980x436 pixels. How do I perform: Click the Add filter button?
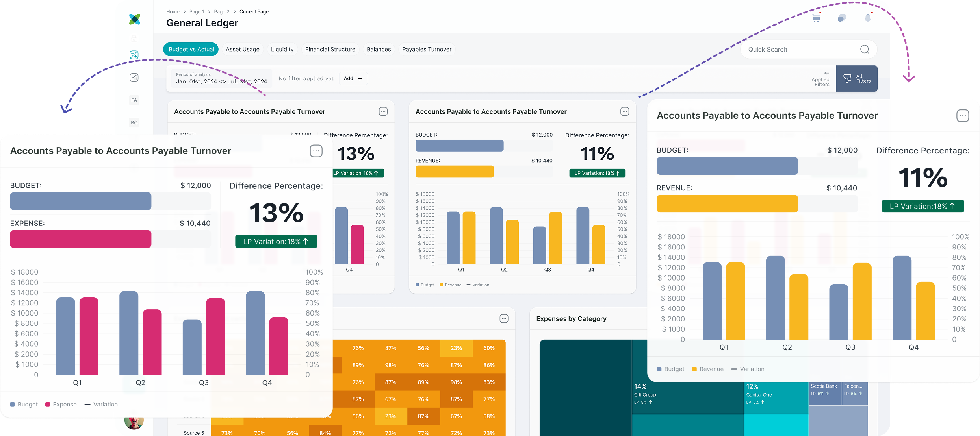[353, 78]
